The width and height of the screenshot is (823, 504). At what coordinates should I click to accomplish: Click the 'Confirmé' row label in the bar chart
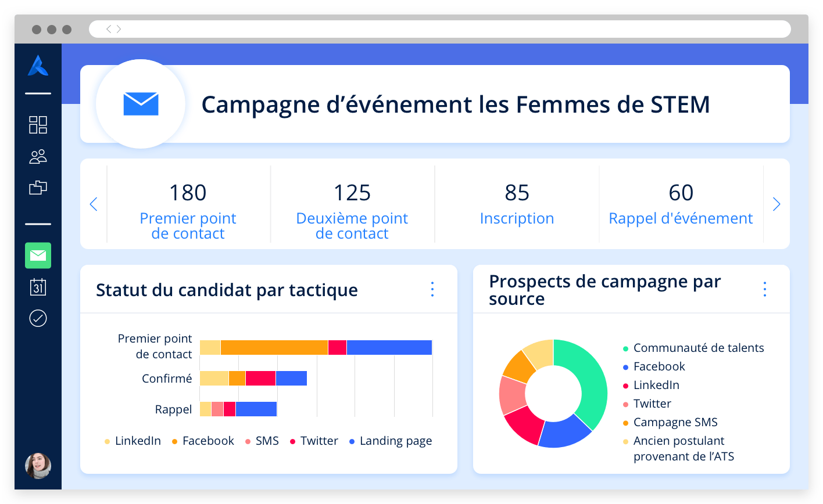[x=167, y=379]
